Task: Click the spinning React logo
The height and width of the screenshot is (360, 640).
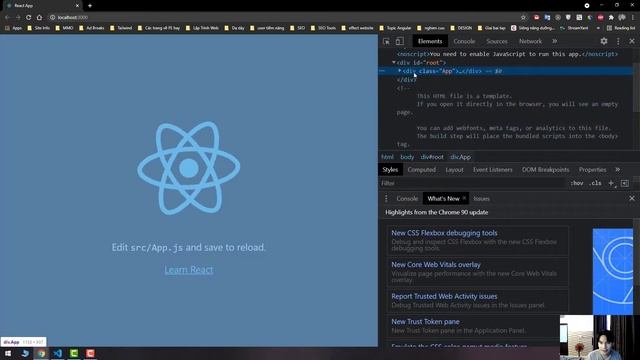Action: pyautogui.click(x=189, y=168)
